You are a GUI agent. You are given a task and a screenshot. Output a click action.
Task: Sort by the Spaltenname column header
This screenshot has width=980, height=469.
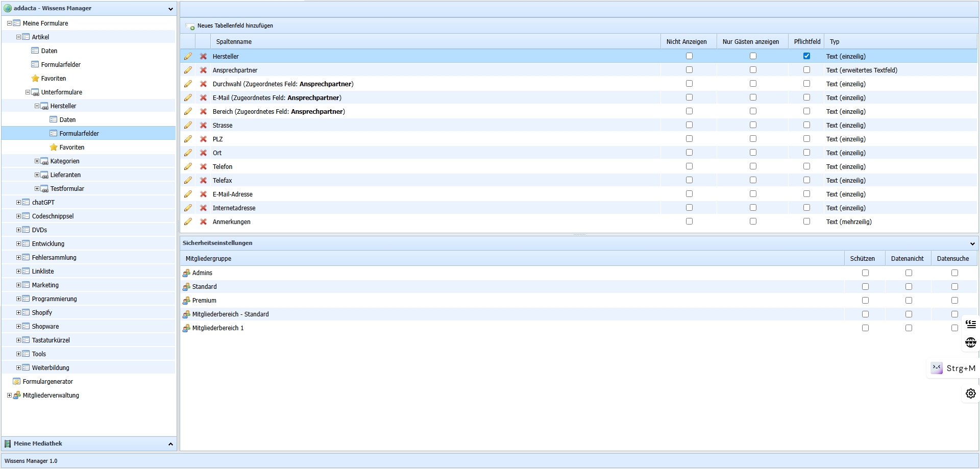pyautogui.click(x=234, y=42)
